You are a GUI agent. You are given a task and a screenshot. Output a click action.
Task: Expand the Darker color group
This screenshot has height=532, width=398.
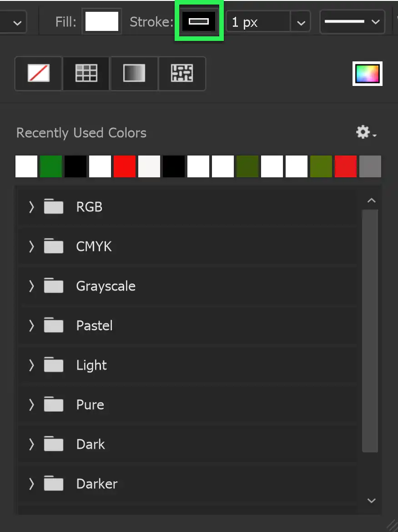(x=31, y=483)
